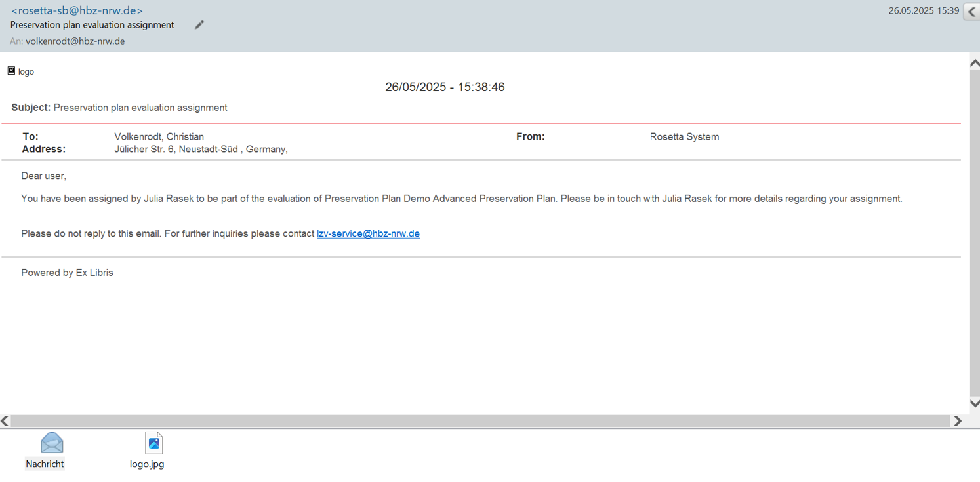Viewport: 980px width, 482px height.
Task: Open the Nachricht envelope attachment icon
Action: pyautogui.click(x=51, y=443)
